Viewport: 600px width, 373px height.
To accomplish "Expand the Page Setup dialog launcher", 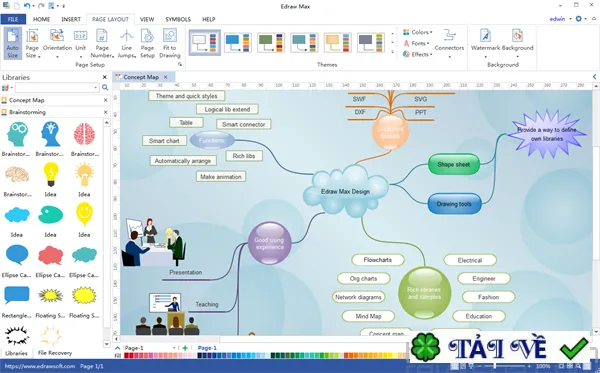I will [x=180, y=65].
